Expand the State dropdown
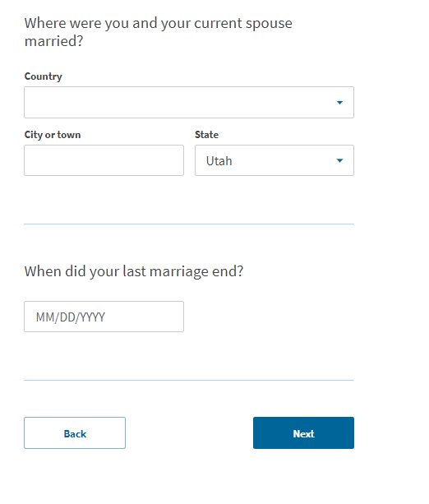The image size is (429, 504). 274,160
